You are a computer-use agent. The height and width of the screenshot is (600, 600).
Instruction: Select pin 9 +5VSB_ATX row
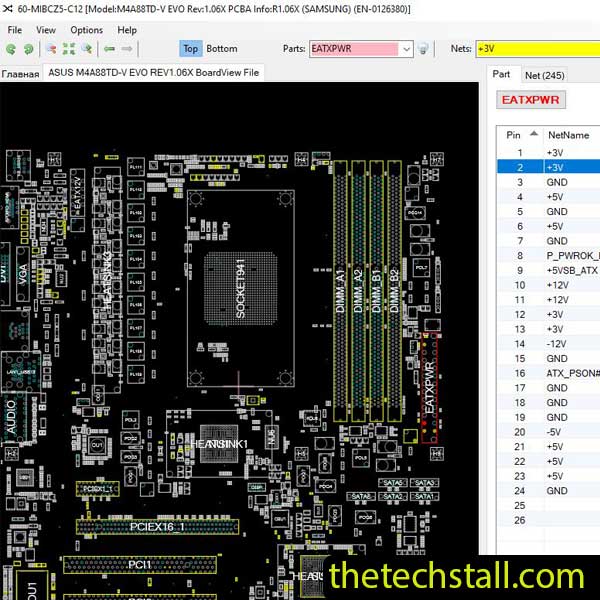click(548, 270)
